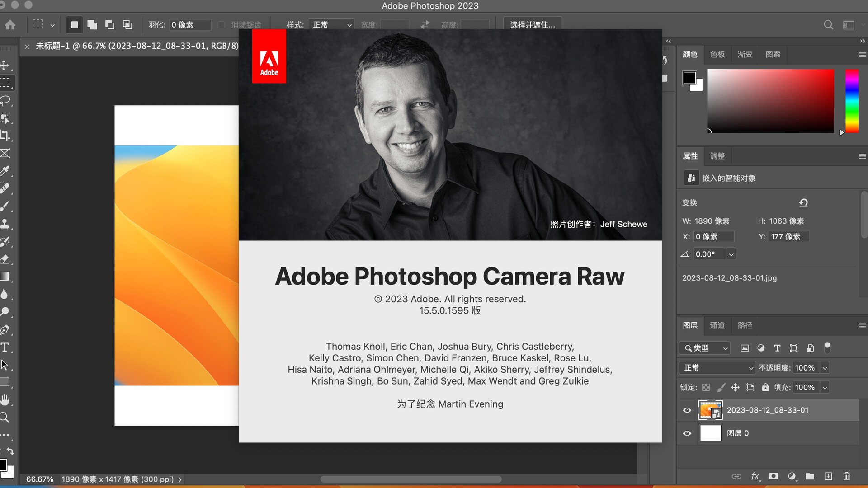Select the Clone Stamp tool
This screenshot has width=868, height=488.
[x=5, y=224]
